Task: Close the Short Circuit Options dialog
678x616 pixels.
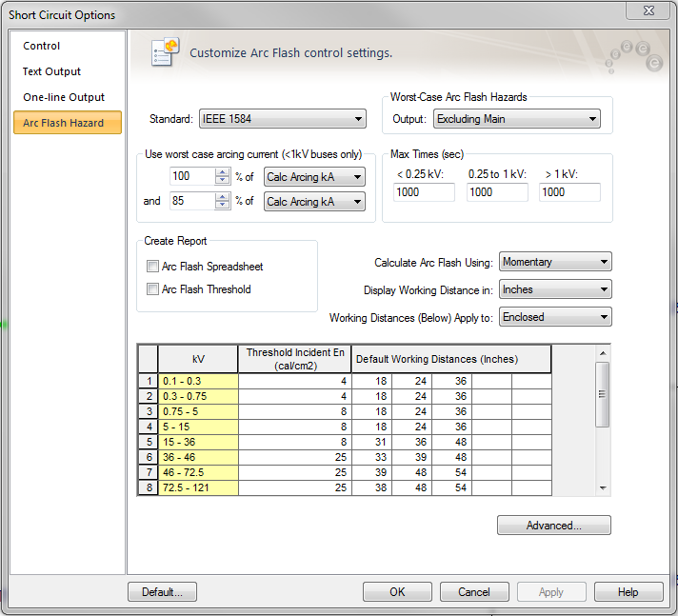Action: pos(648,10)
